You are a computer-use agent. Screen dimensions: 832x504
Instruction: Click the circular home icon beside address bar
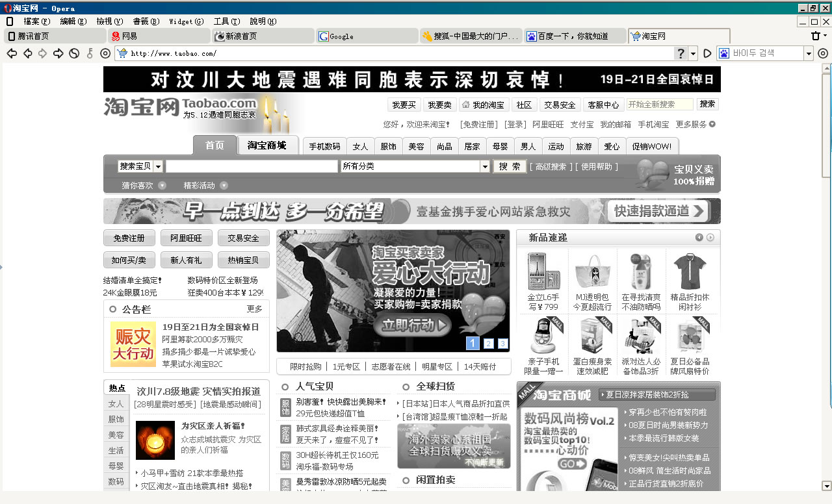point(105,53)
